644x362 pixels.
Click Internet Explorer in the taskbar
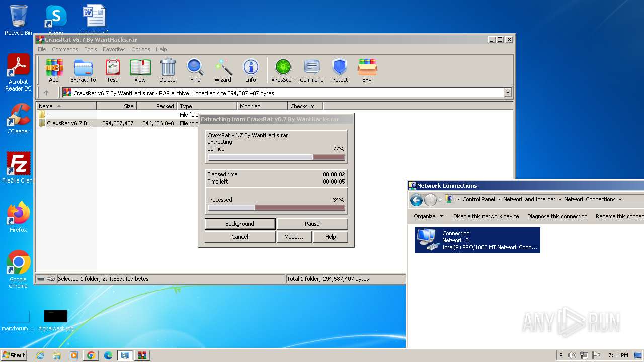[40, 355]
